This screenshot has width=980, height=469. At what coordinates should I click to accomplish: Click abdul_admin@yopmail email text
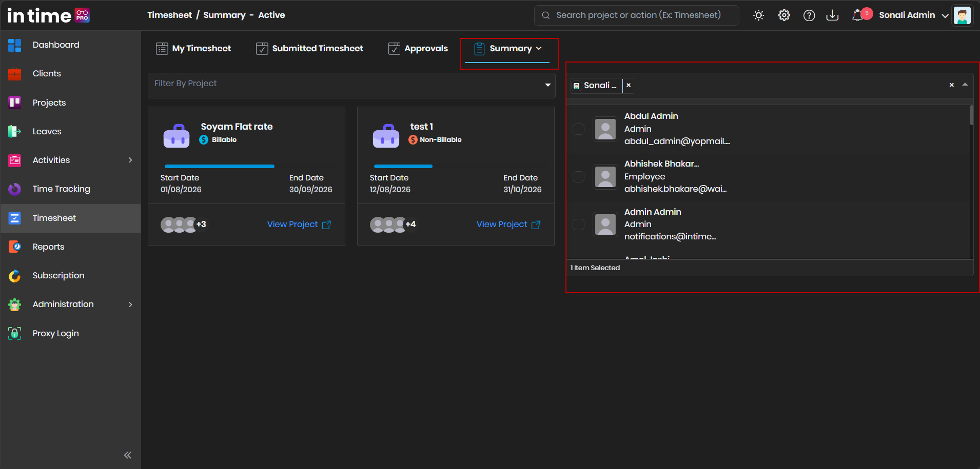pos(677,141)
